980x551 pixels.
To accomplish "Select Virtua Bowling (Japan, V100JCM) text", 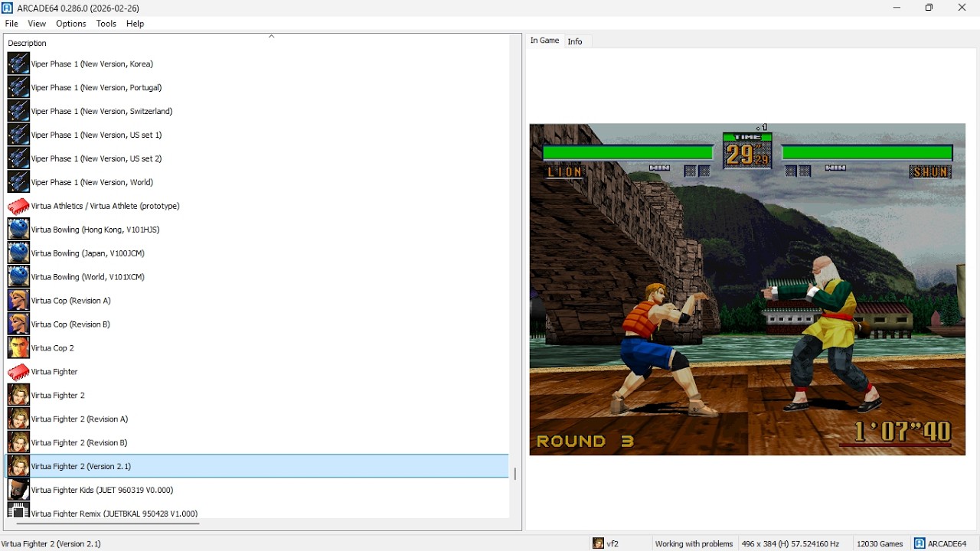I will (88, 254).
